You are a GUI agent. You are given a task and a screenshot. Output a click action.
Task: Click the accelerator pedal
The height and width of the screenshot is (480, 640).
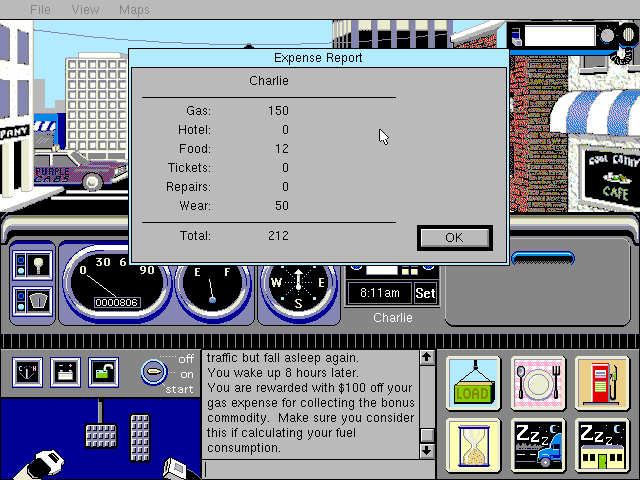(140, 438)
